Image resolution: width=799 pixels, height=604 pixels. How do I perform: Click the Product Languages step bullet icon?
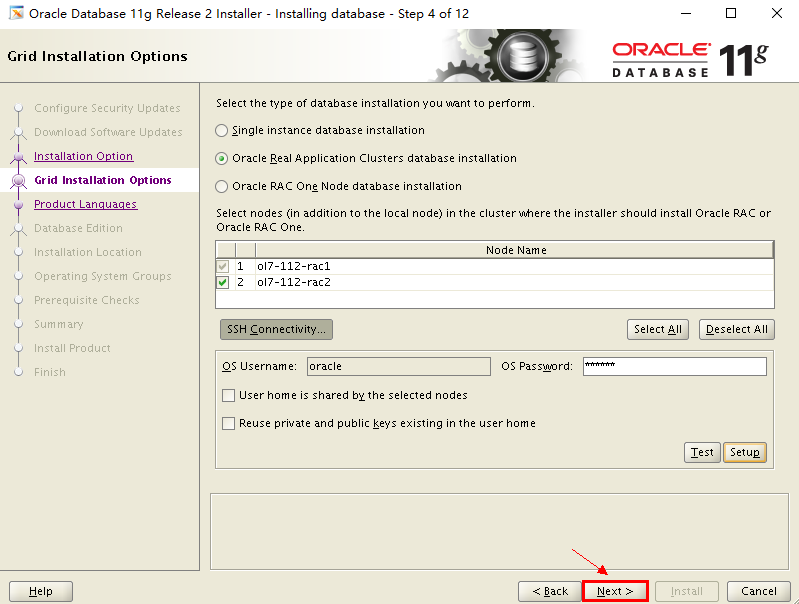point(18,204)
